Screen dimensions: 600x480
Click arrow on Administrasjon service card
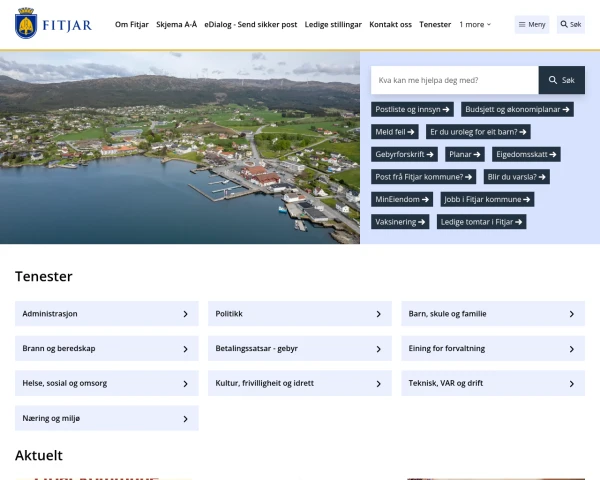click(185, 314)
